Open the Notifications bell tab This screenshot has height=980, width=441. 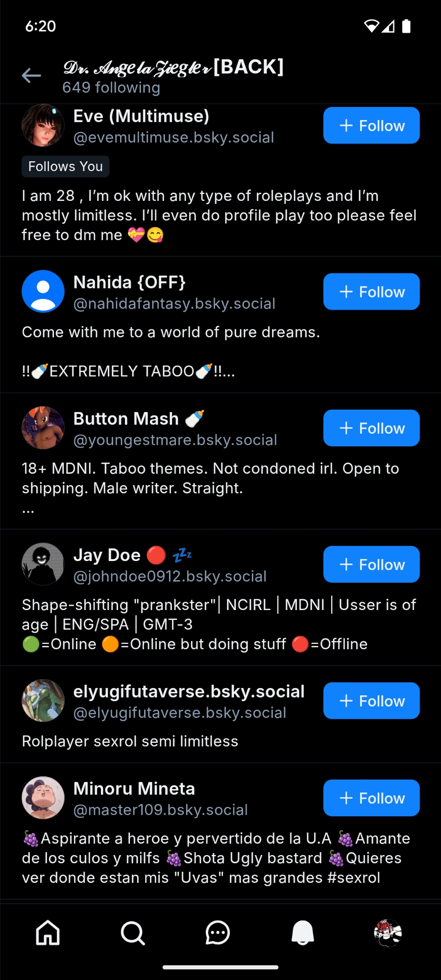[x=303, y=932]
